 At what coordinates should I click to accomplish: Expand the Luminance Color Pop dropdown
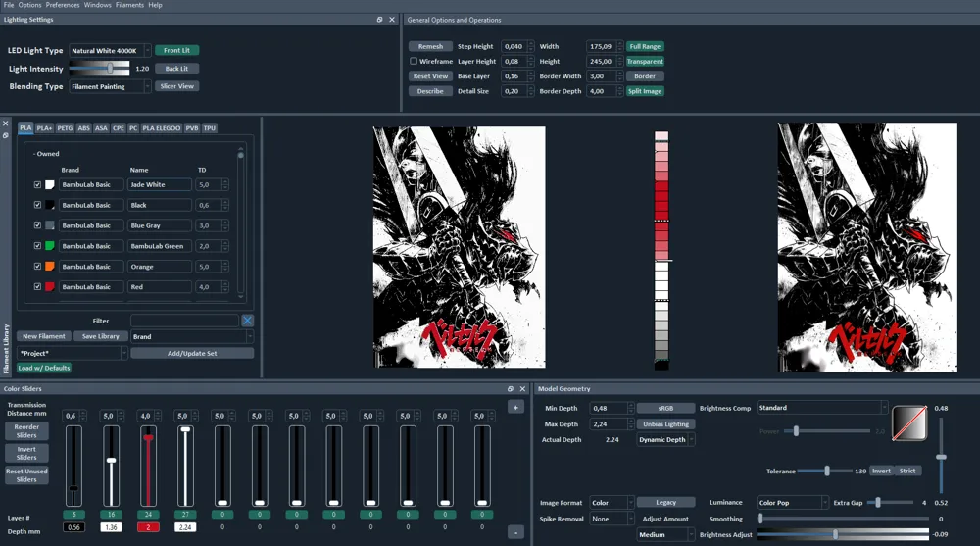793,502
